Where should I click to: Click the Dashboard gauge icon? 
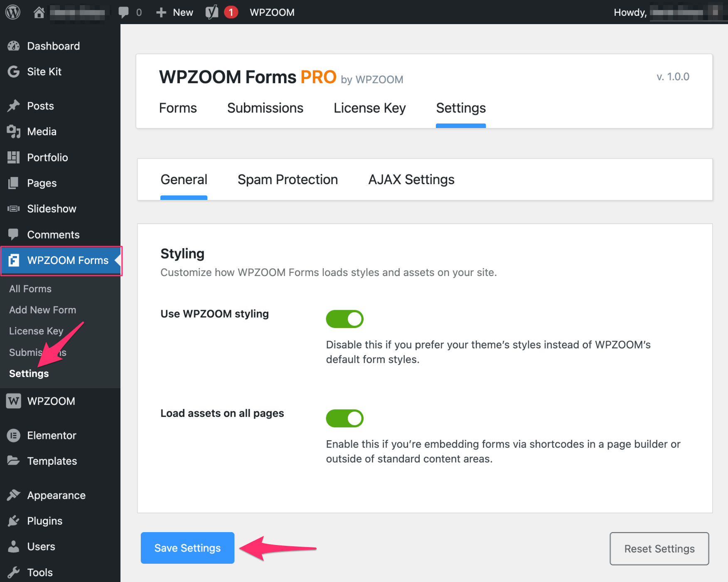point(14,46)
